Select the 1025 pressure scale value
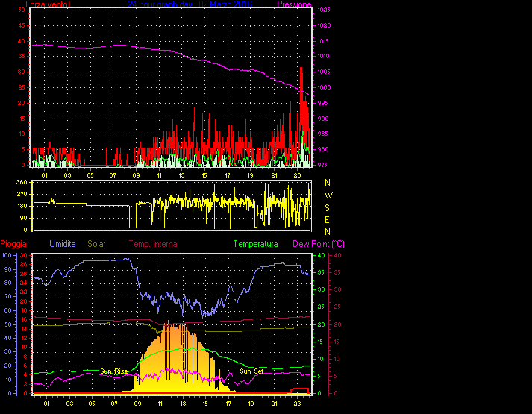Image resolution: width=532 pixels, height=414 pixels. 324,10
